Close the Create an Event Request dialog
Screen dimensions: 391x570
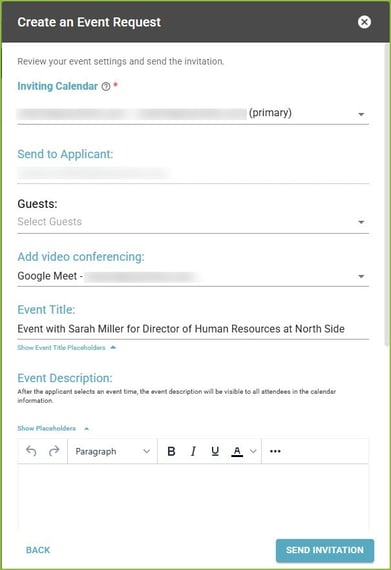click(x=364, y=22)
